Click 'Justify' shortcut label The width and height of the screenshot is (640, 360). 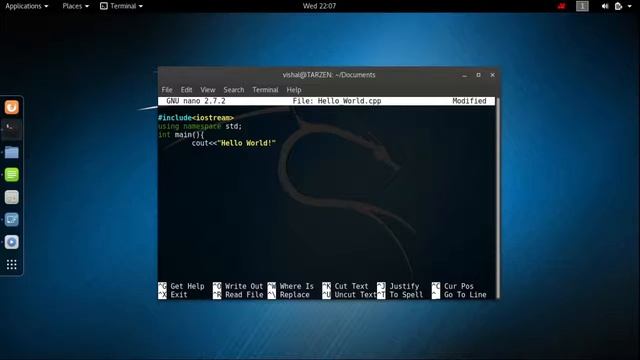(x=404, y=286)
